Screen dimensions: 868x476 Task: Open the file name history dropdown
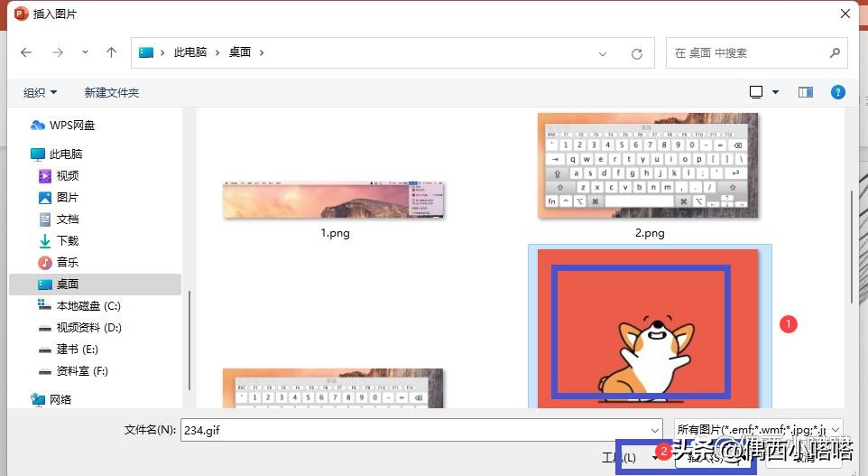coord(655,430)
